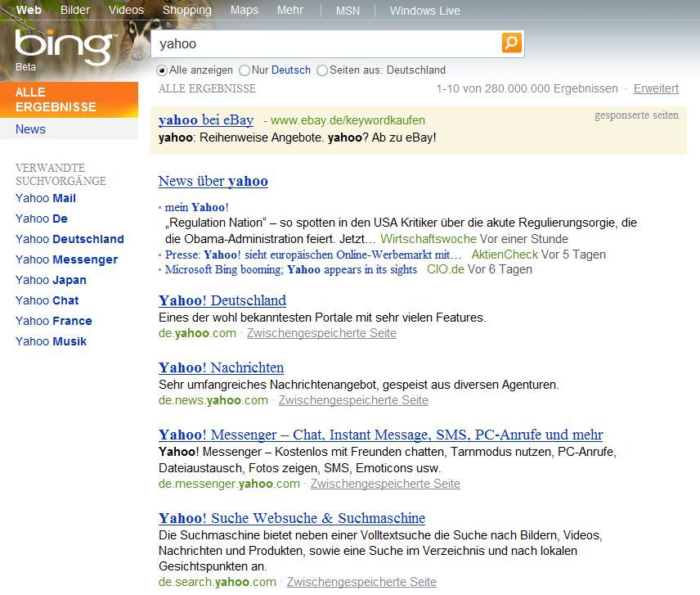Open the Shopping tab
This screenshot has height=595, width=700.
[187, 11]
